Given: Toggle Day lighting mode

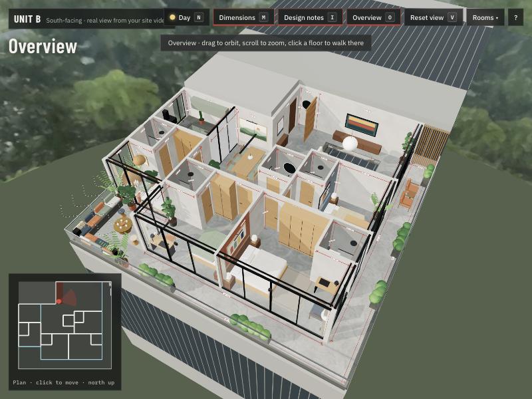Looking at the screenshot, I should 186,17.
